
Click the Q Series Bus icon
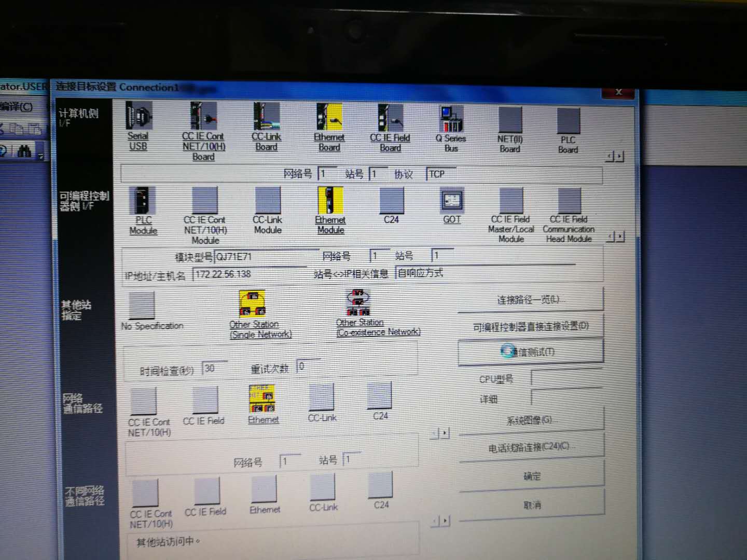pyautogui.click(x=451, y=119)
